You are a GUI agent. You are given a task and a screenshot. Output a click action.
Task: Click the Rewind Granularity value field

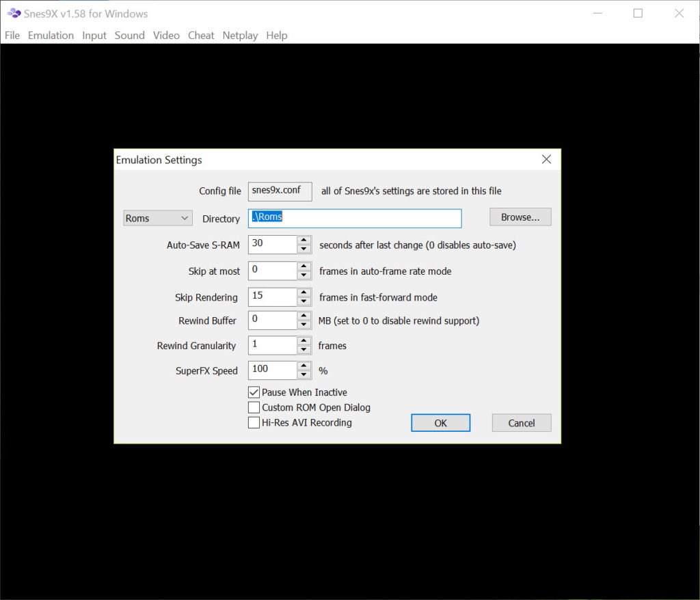click(273, 345)
